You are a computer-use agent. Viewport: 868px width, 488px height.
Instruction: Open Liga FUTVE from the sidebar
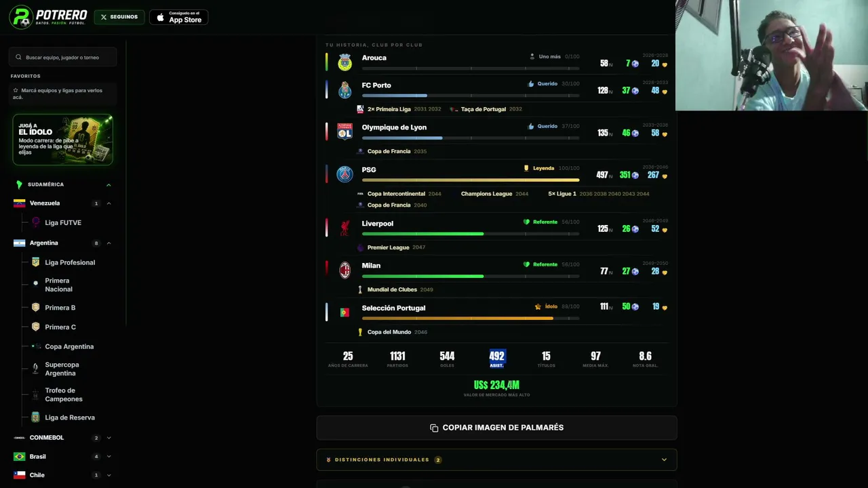coord(63,222)
